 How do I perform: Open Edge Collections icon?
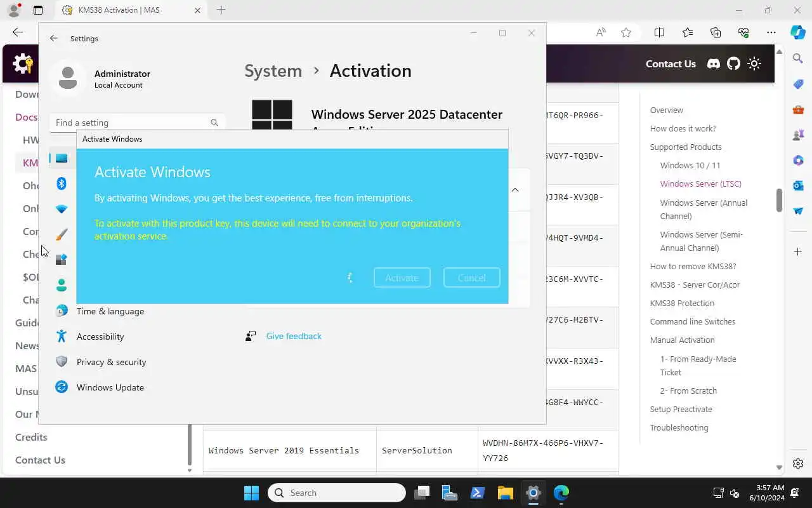click(716, 32)
